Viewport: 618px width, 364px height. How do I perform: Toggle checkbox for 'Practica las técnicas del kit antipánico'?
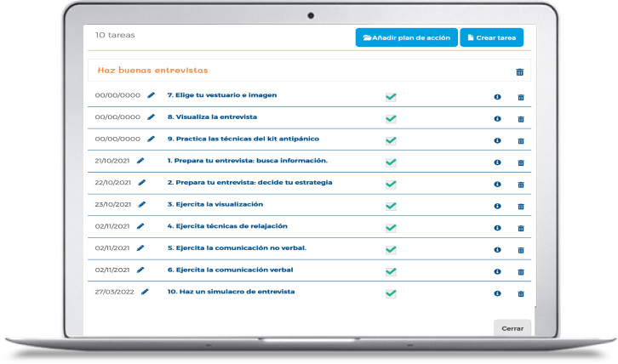coord(391,140)
